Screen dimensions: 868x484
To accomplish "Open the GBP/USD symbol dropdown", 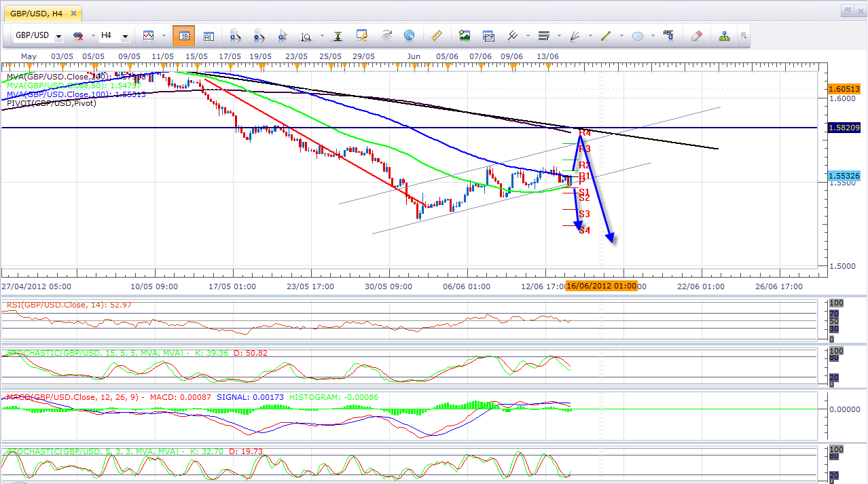I will [x=59, y=37].
